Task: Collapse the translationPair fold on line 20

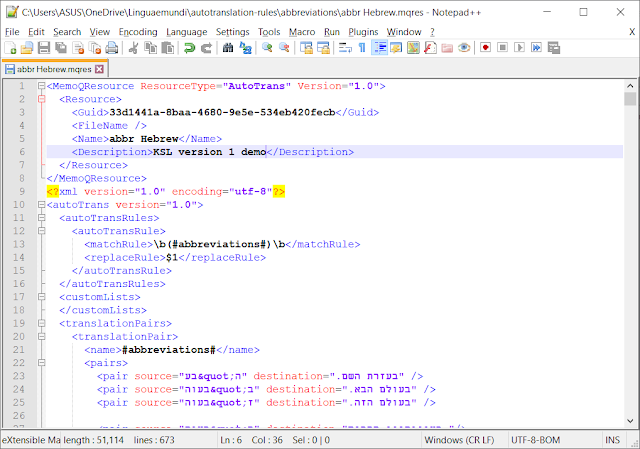Action: click(41, 336)
